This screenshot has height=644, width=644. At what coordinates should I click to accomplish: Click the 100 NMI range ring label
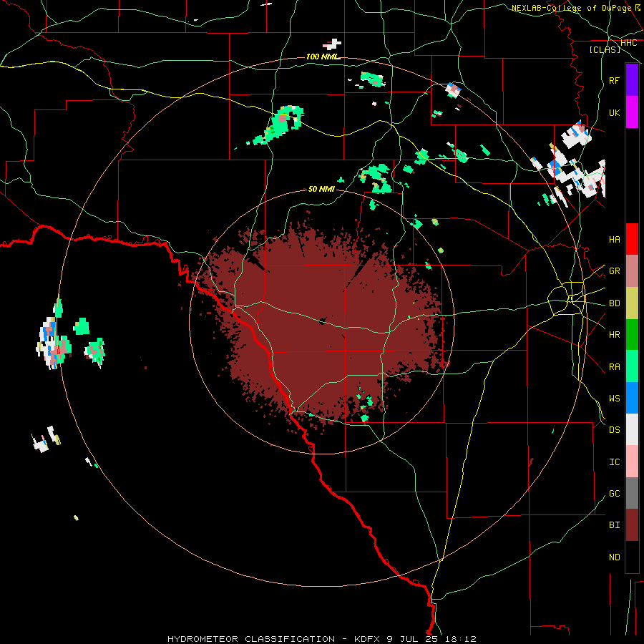click(x=323, y=57)
